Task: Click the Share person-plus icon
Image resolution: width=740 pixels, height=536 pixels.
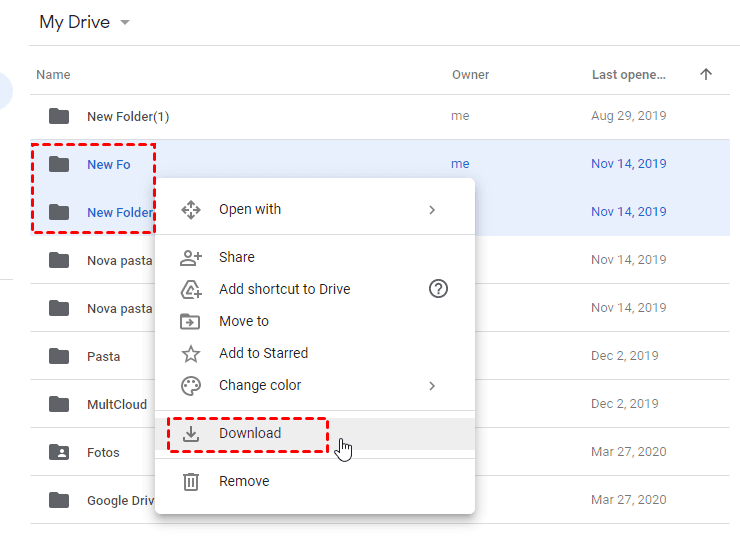Action: tap(190, 258)
